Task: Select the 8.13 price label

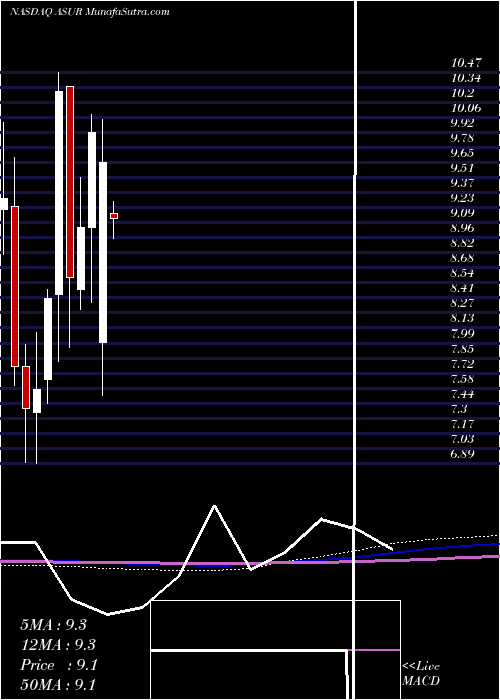Action: [462, 318]
